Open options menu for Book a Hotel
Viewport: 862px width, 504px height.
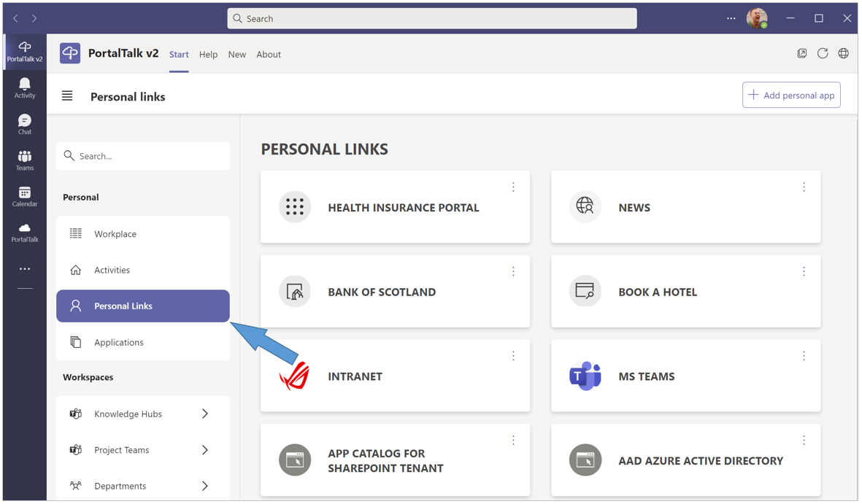point(804,271)
